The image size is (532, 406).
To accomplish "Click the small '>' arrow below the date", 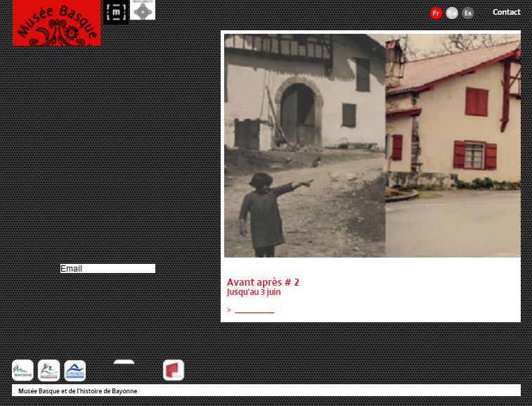I will [x=229, y=310].
